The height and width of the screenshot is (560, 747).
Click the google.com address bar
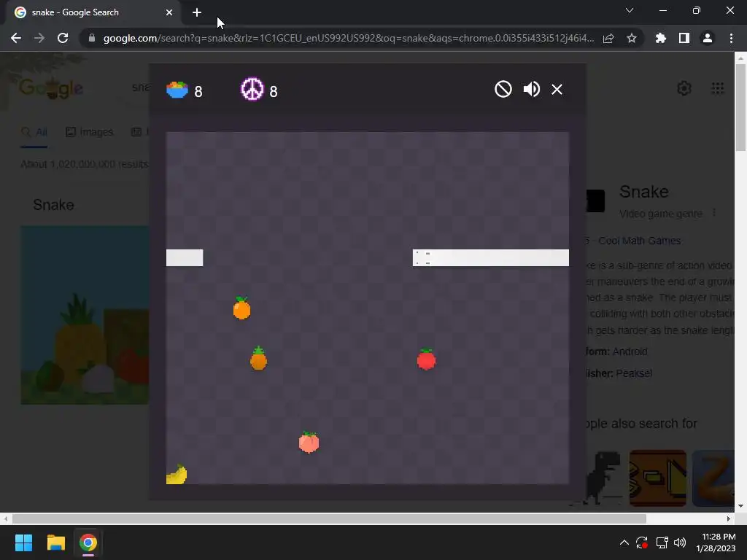pos(348,38)
